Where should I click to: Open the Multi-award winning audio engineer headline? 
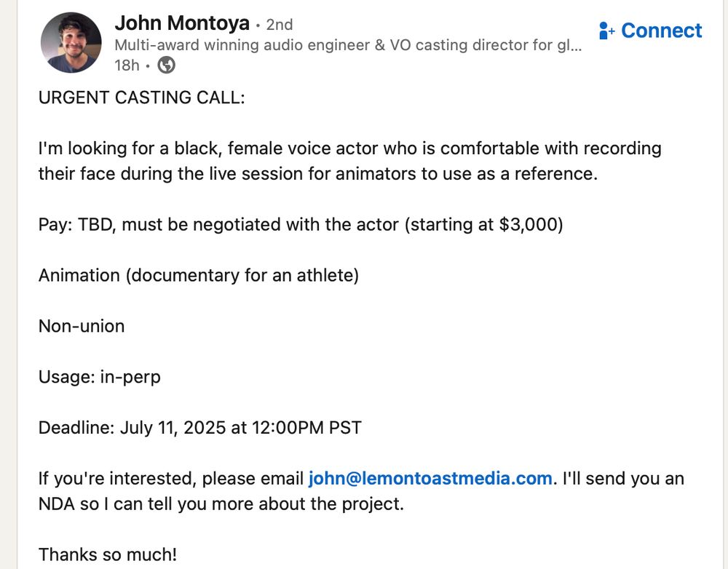coord(348,45)
